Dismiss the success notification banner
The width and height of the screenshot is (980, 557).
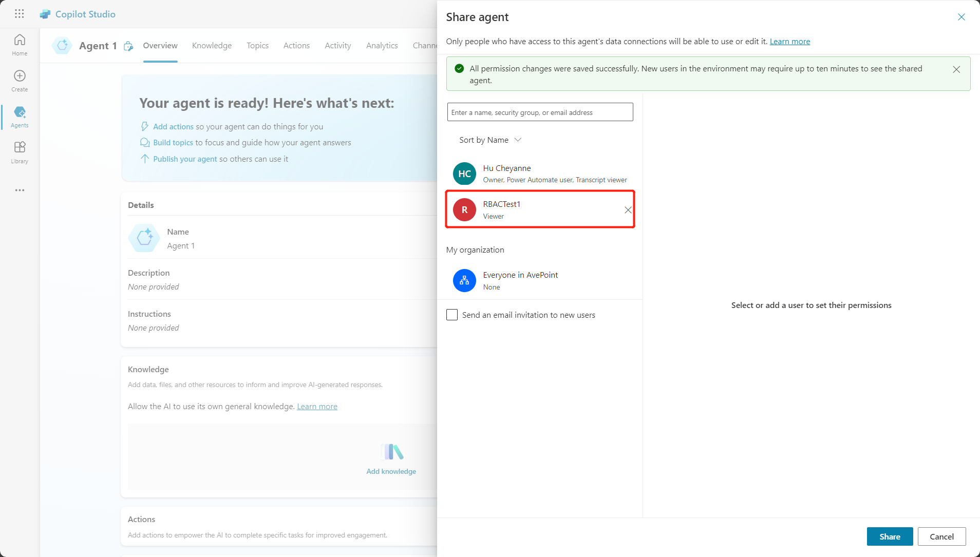[956, 69]
